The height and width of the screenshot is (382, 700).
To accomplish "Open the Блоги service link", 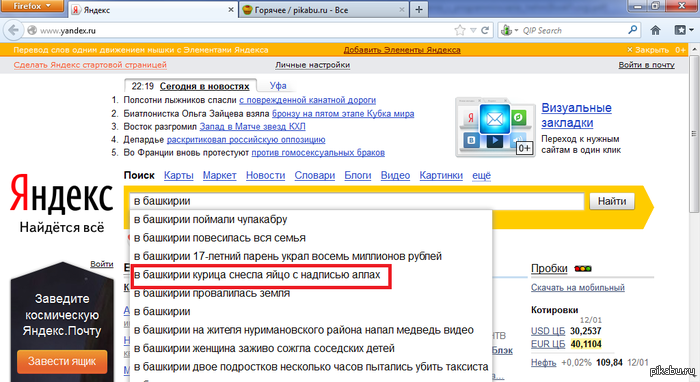I will pyautogui.click(x=358, y=175).
